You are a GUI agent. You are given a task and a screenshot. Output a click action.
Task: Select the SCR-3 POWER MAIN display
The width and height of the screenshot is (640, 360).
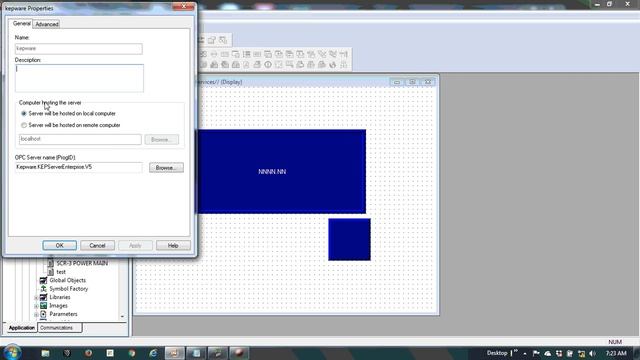click(x=82, y=263)
